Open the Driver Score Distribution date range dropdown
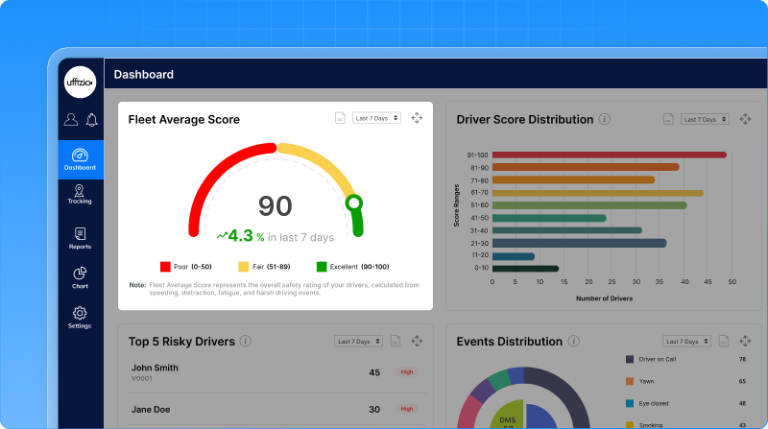This screenshot has width=768, height=429. [705, 119]
